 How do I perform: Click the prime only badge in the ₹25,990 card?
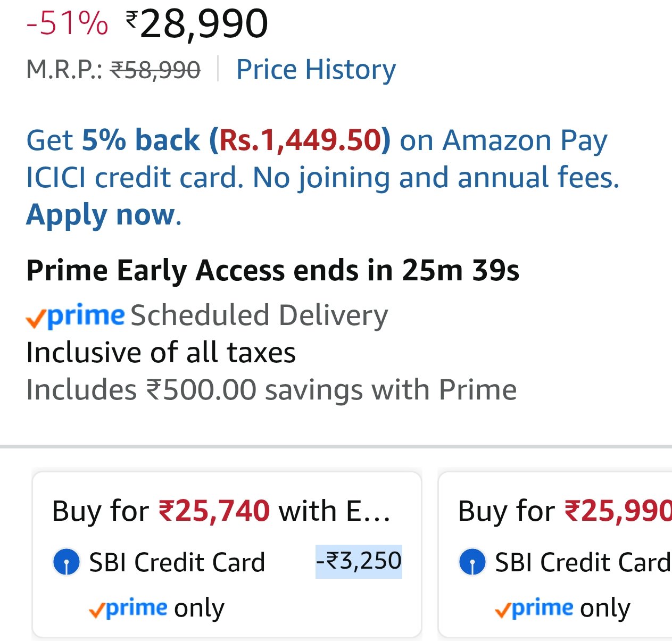tap(562, 607)
